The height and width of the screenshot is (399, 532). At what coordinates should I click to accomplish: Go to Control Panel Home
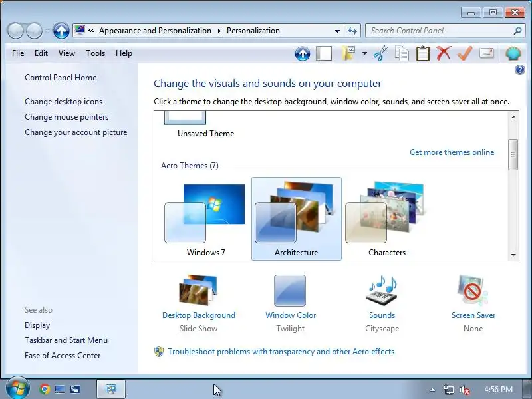[x=61, y=78]
